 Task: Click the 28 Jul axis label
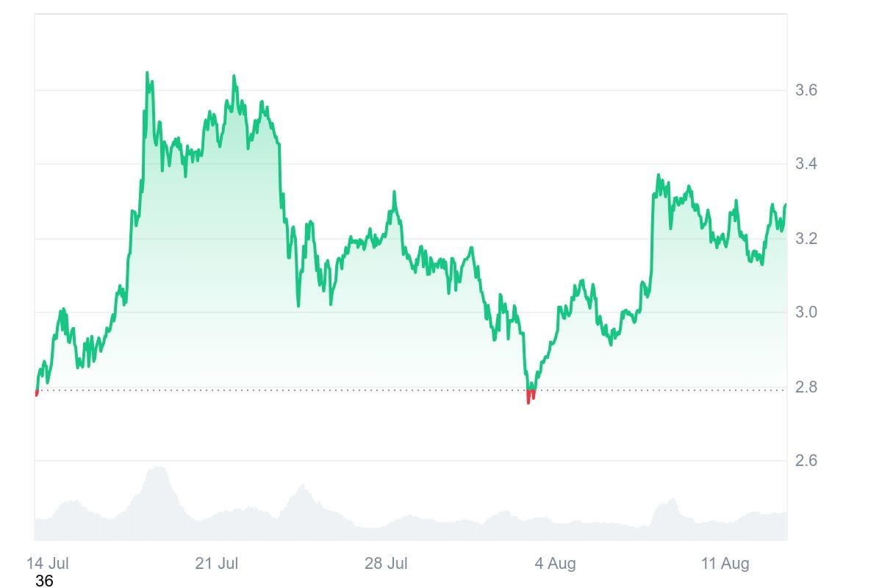(x=386, y=564)
